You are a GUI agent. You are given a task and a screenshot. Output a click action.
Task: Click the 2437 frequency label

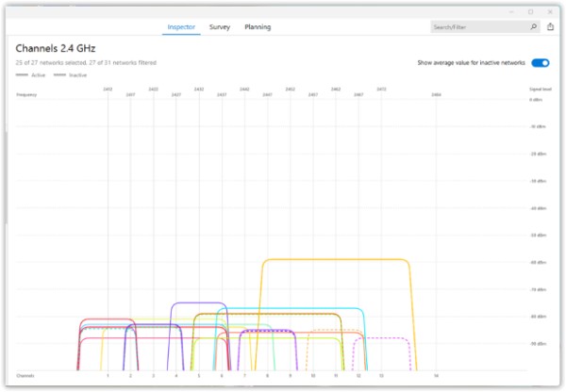click(x=222, y=94)
